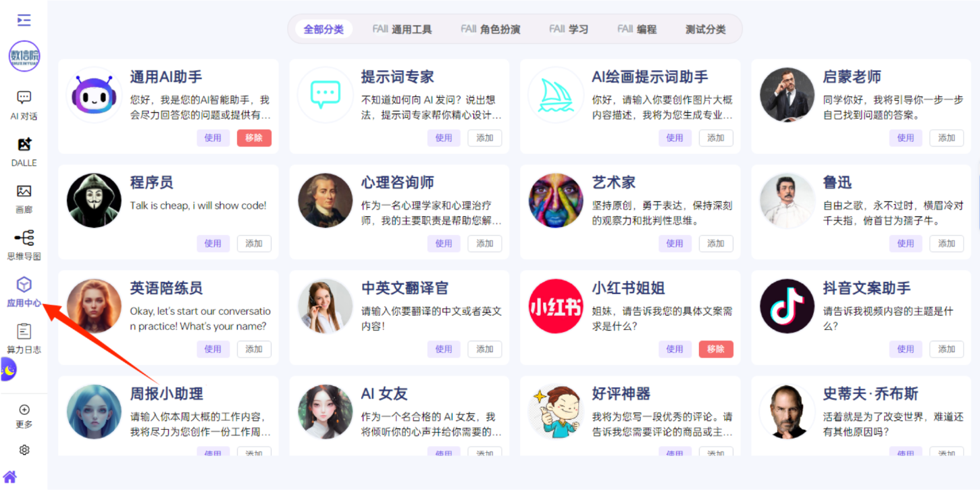Add 心理咨询师 with 添加 button

tap(485, 243)
